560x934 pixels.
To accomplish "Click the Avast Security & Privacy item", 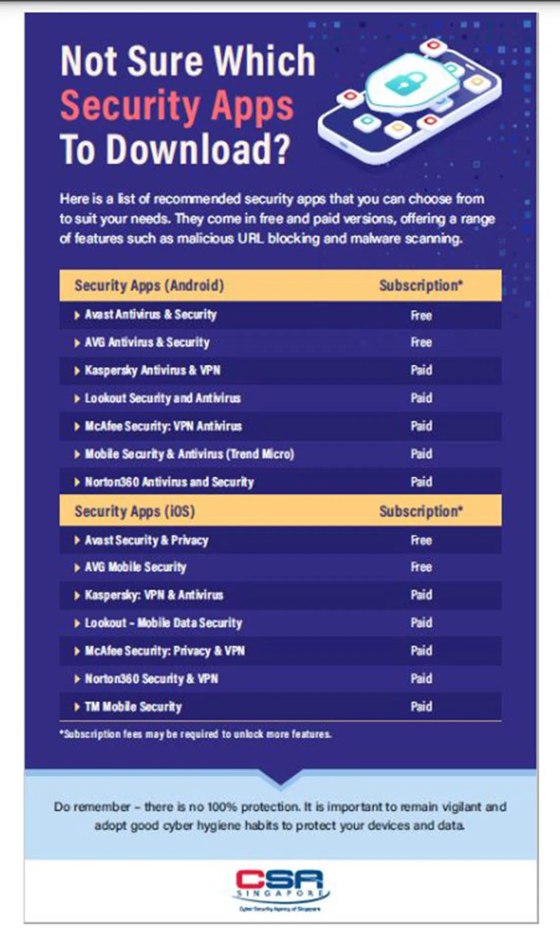I will tap(146, 540).
